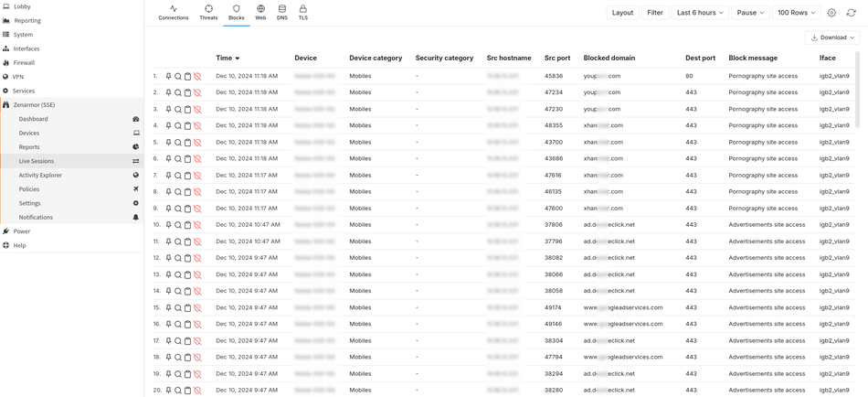
Task: Click the red crossed-out icon in row 7
Action: pyautogui.click(x=197, y=176)
